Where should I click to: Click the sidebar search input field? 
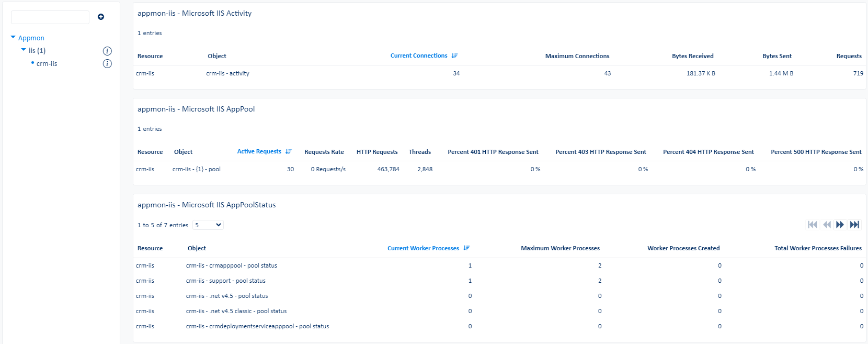point(50,17)
